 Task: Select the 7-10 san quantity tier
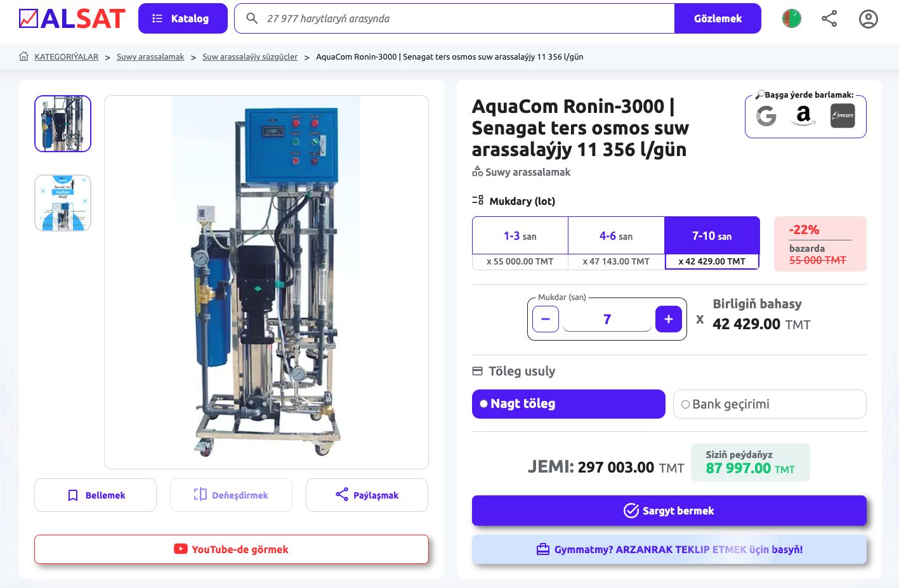711,236
